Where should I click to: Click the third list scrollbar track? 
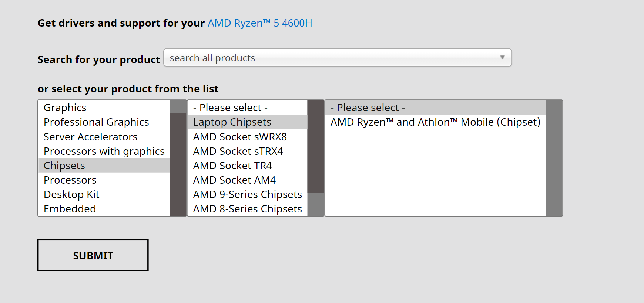(x=554, y=158)
